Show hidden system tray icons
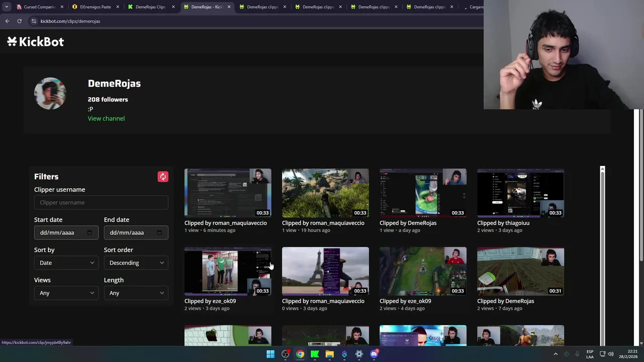 [x=555, y=354]
